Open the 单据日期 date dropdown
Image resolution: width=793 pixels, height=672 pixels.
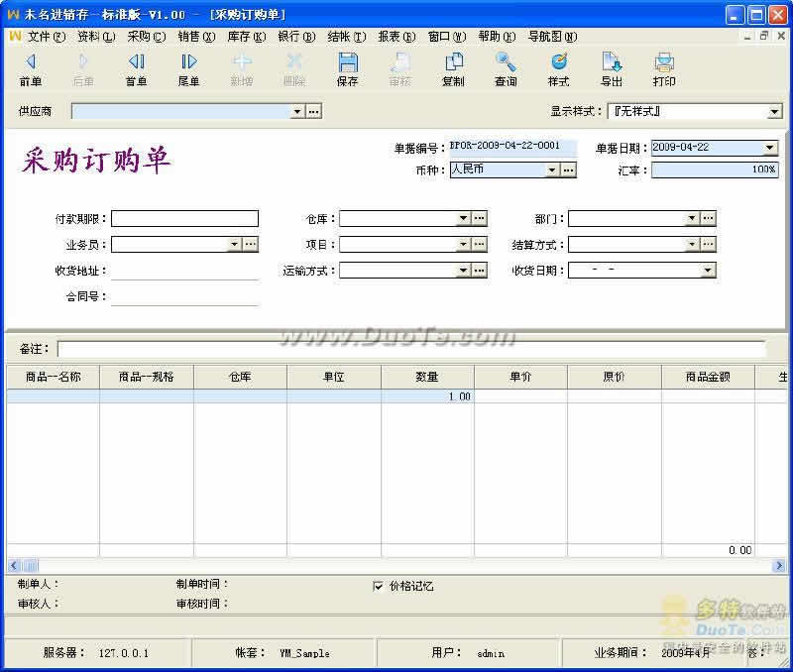click(x=770, y=148)
